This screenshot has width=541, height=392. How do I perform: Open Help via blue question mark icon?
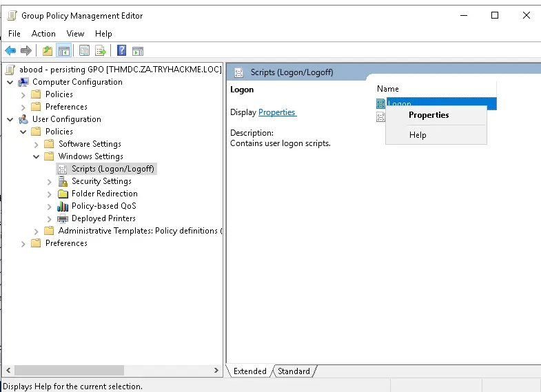click(x=121, y=51)
